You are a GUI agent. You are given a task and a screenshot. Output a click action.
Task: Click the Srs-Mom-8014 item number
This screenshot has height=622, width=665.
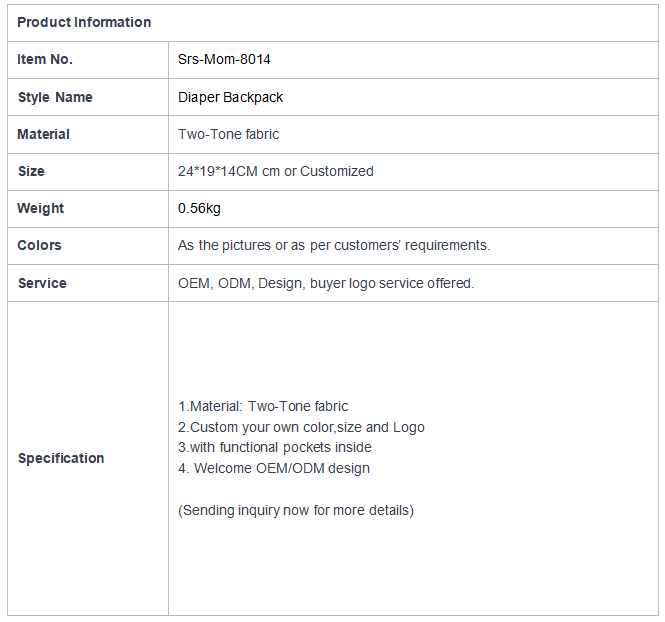pyautogui.click(x=224, y=59)
